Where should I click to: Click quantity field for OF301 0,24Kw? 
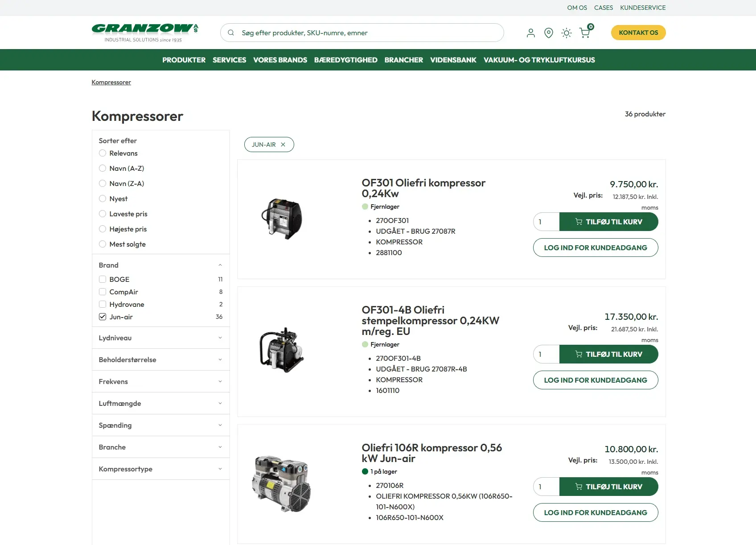(x=546, y=222)
